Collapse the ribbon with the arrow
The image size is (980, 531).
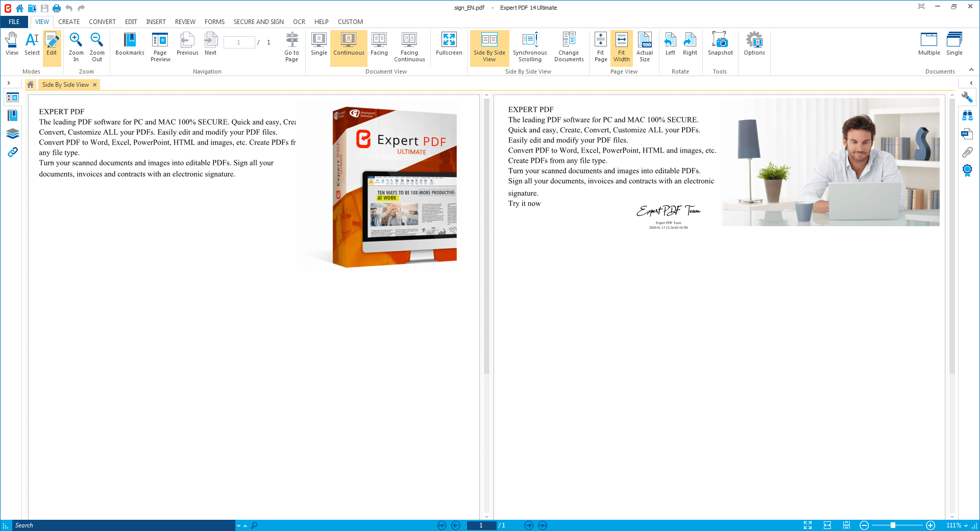click(971, 70)
